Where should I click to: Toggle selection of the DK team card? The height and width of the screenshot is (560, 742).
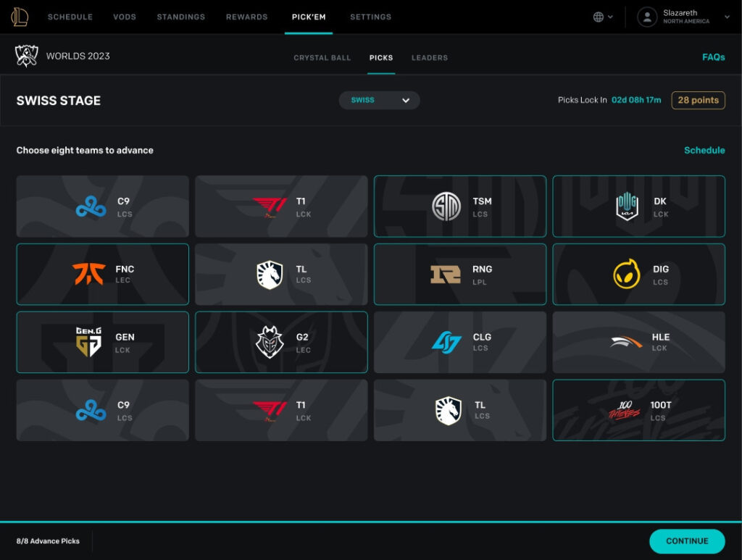[x=638, y=206]
